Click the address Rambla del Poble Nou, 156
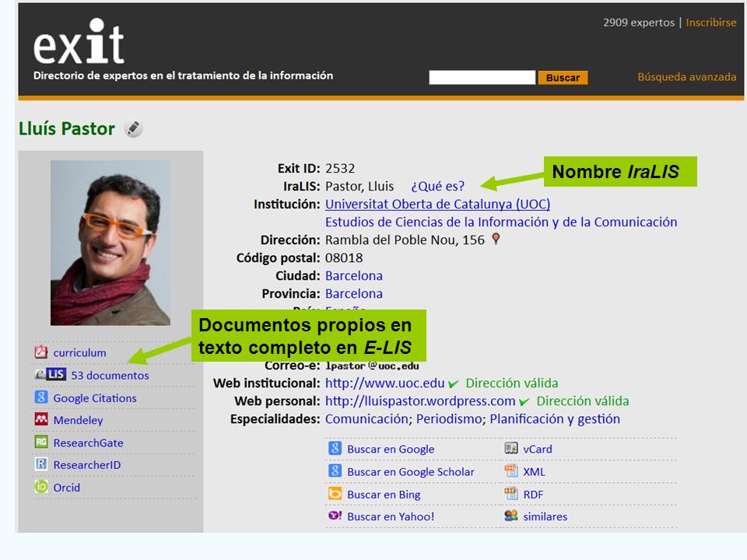The image size is (747, 560). click(405, 240)
